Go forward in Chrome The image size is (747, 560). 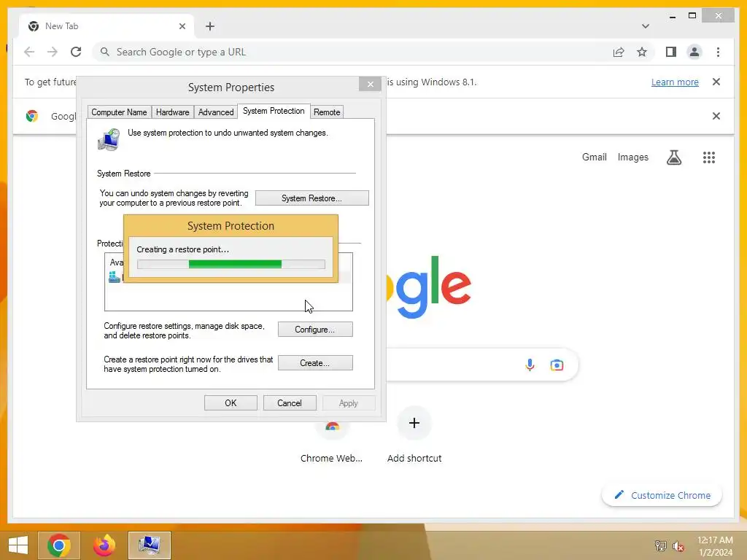click(53, 52)
